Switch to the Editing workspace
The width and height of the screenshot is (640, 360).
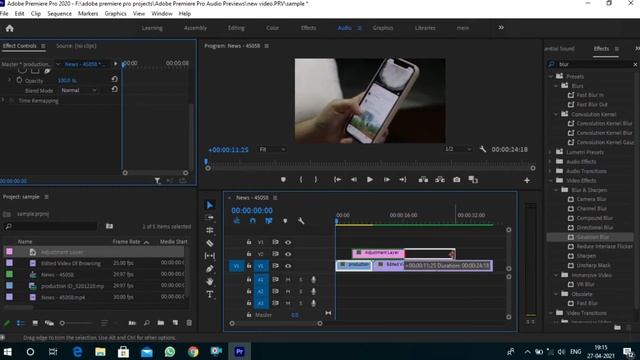tap(236, 28)
